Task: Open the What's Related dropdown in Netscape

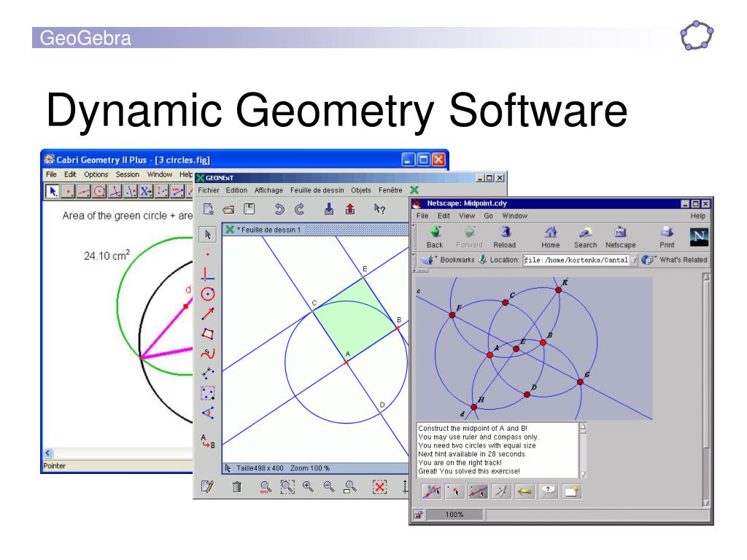Action: point(674,260)
